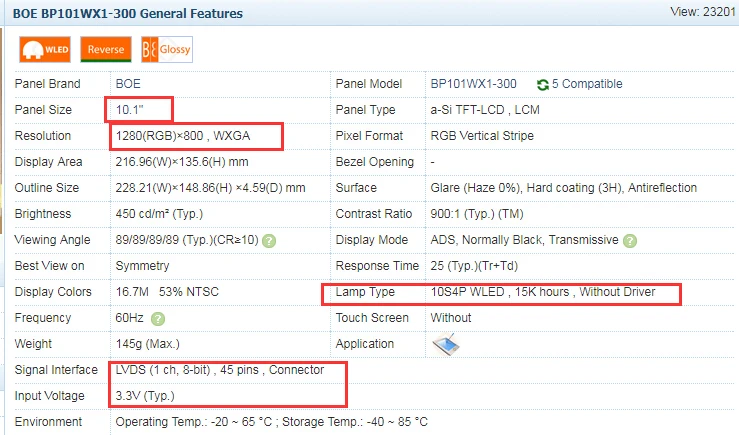Select the 60Hz frequency value
Image resolution: width=739 pixels, height=435 pixels.
[130, 318]
